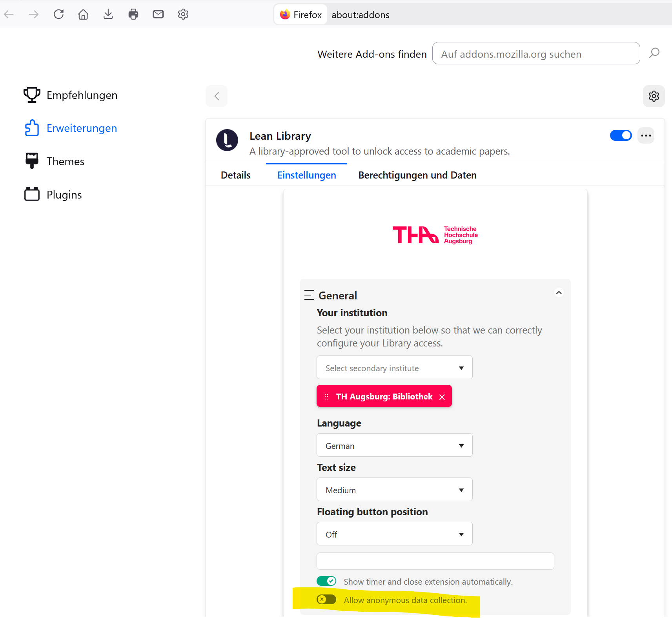Disable the Lean Library extension toggle
Screen dimensions: 672x618
pos(621,136)
